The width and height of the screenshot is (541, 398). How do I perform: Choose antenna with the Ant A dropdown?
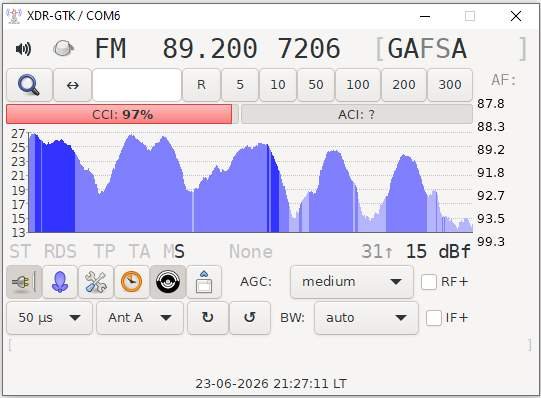click(140, 318)
